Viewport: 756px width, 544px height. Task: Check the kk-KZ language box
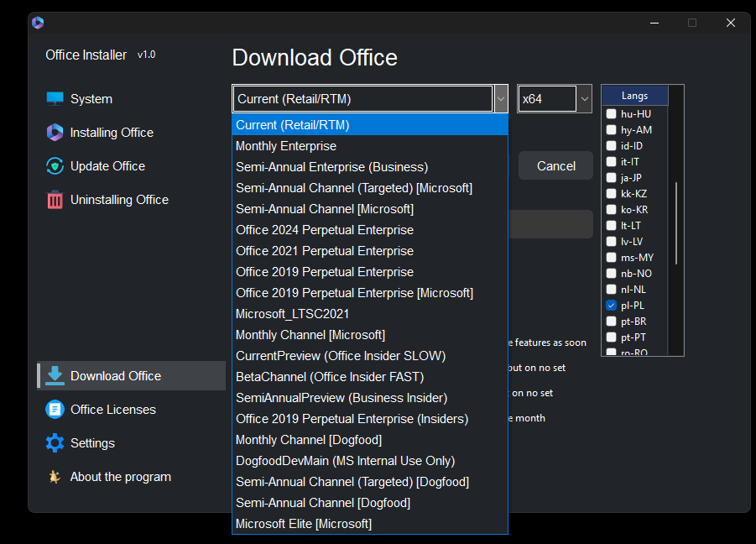[612, 193]
